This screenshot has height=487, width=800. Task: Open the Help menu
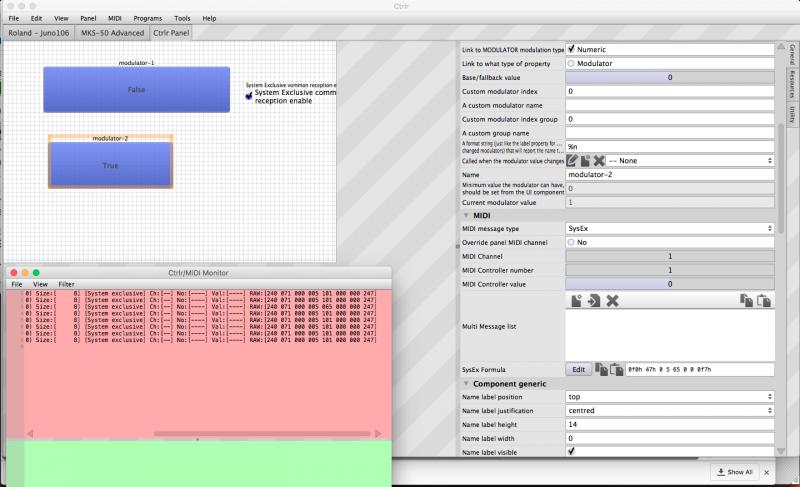click(x=209, y=18)
